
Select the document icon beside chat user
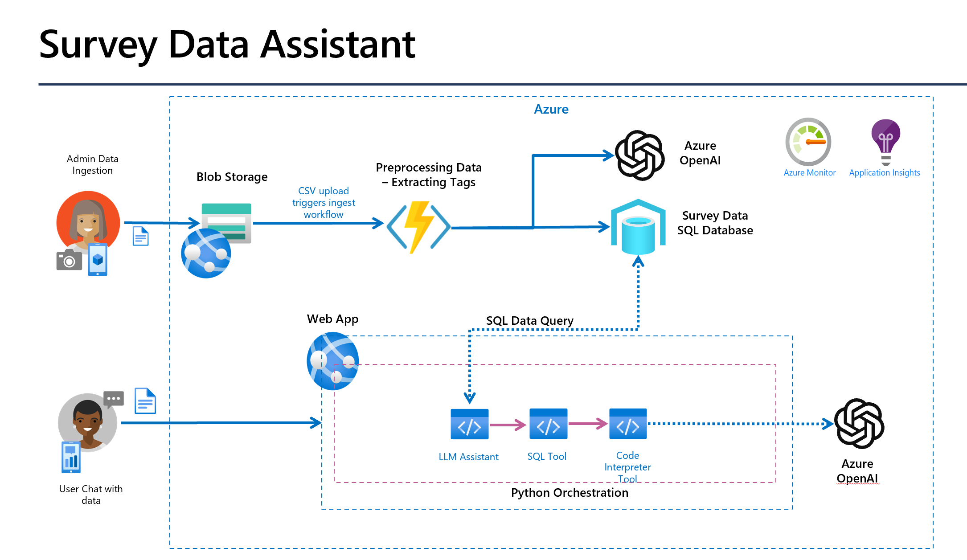145,401
